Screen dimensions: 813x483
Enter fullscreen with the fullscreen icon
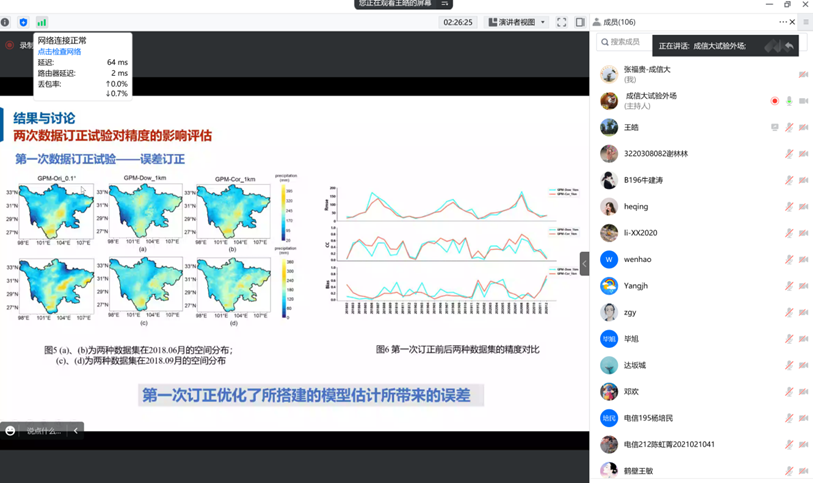(562, 22)
